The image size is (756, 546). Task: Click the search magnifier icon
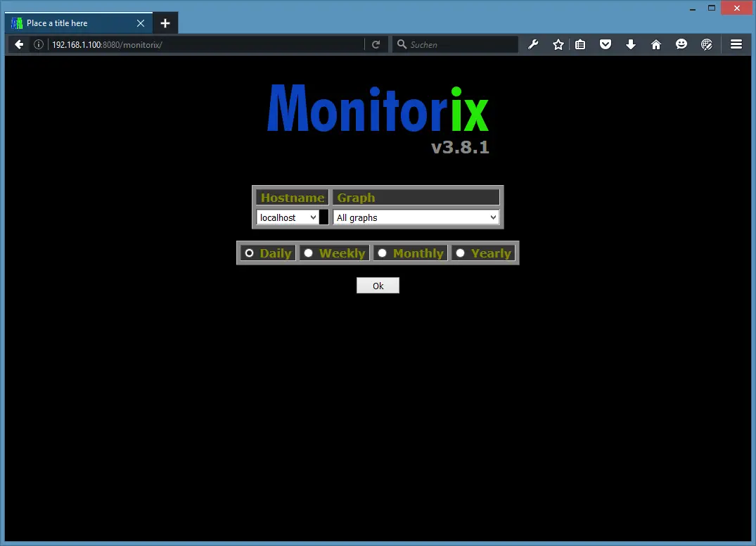(x=402, y=44)
